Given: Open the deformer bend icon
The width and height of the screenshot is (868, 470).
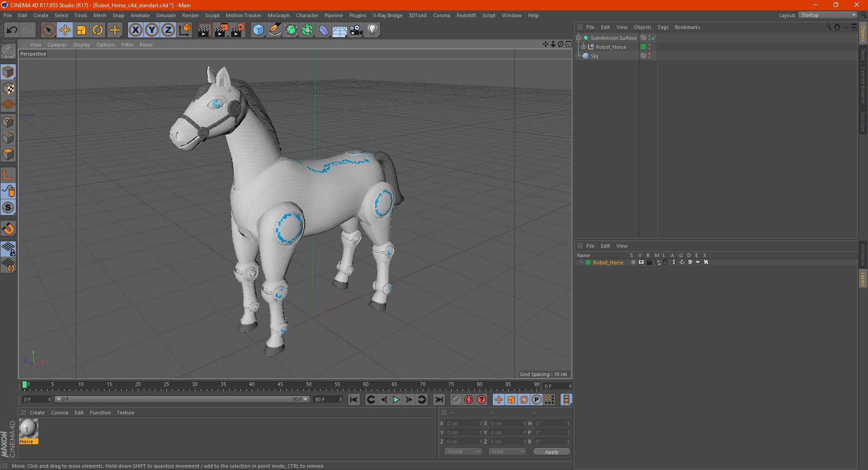Looking at the screenshot, I should [x=324, y=30].
